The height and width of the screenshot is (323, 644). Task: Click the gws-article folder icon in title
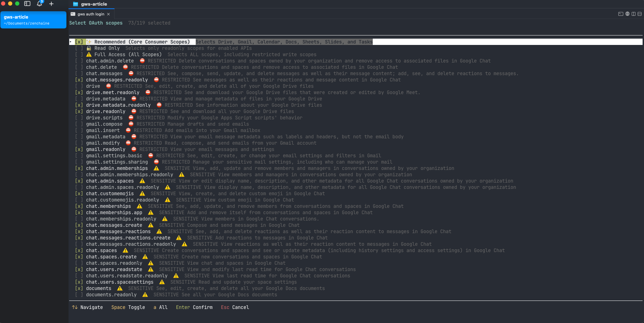[75, 4]
